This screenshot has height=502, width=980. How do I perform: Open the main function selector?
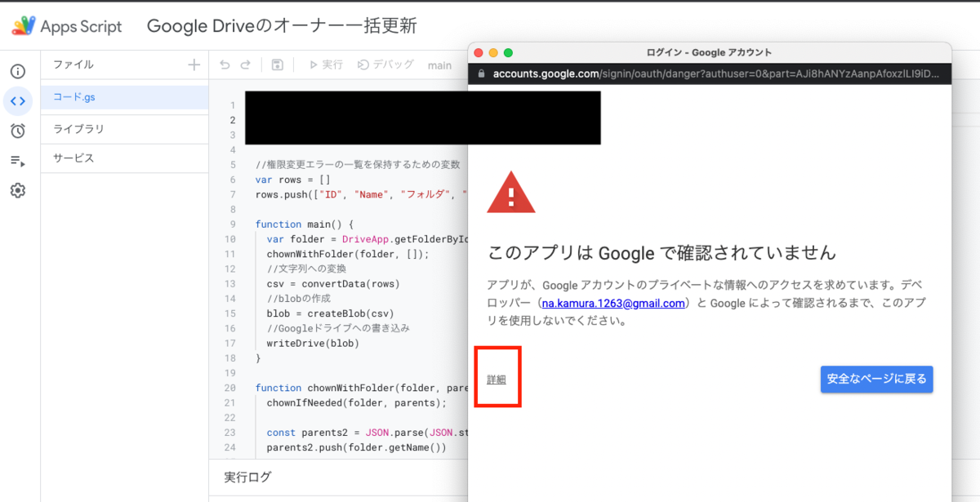(439, 65)
